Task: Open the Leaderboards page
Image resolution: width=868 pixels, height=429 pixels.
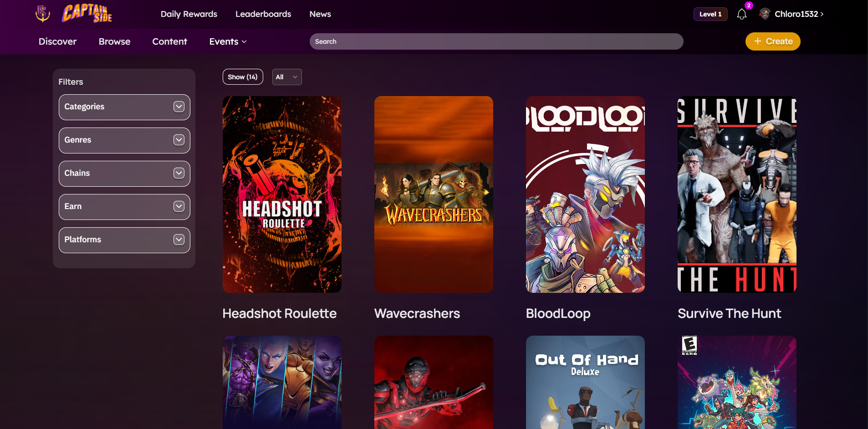Action: click(x=263, y=14)
